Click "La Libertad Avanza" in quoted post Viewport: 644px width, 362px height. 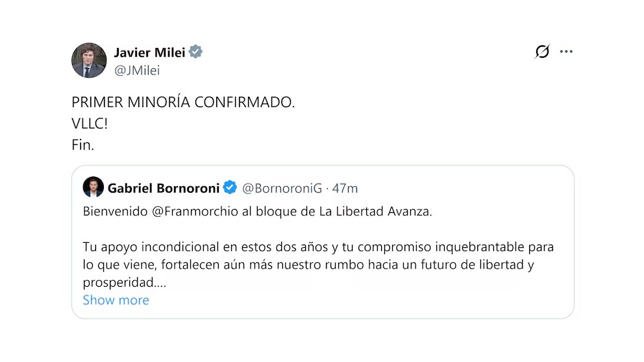375,212
